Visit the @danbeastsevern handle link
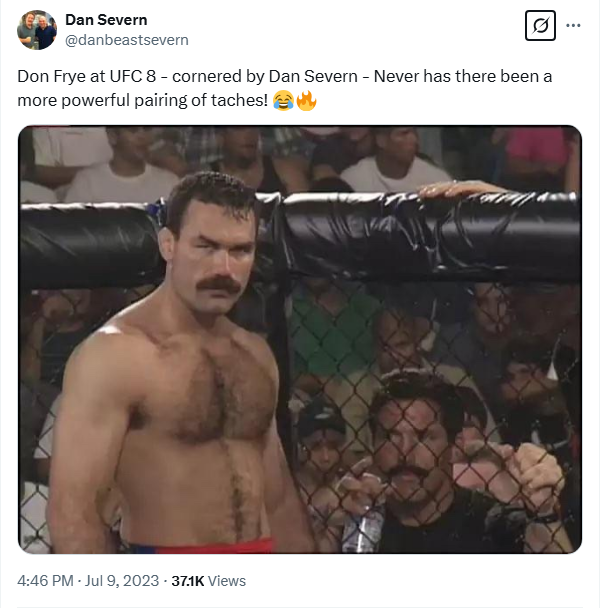This screenshot has width=601, height=608. pos(126,40)
